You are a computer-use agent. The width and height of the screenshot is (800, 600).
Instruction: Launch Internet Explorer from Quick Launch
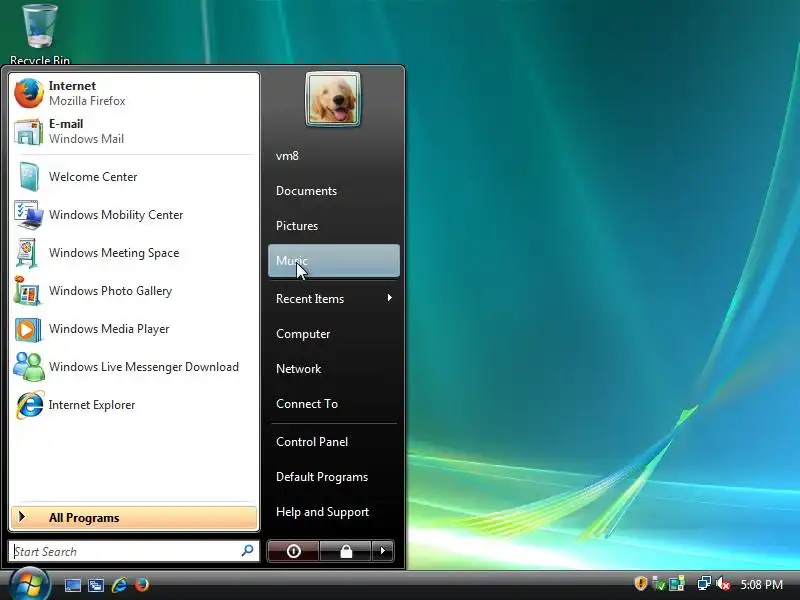click(x=119, y=585)
